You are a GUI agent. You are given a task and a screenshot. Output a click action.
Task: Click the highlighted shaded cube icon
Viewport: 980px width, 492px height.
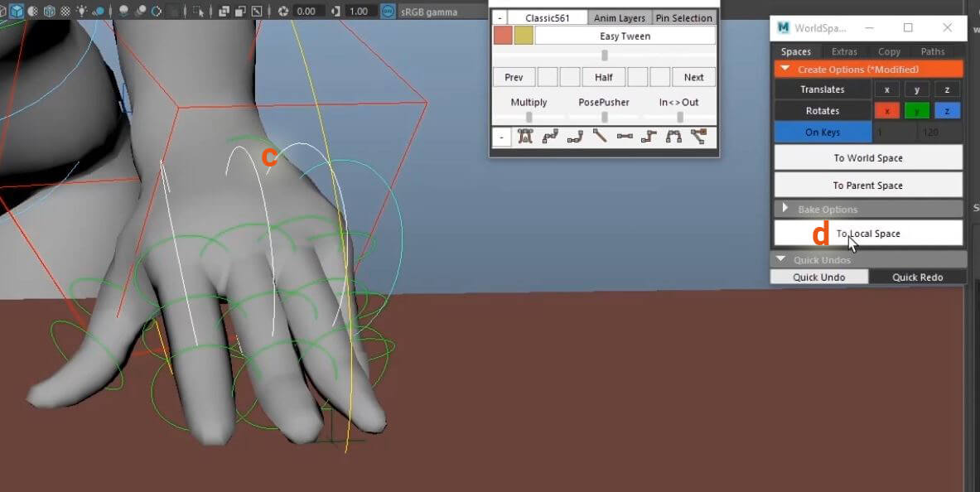coord(16,12)
